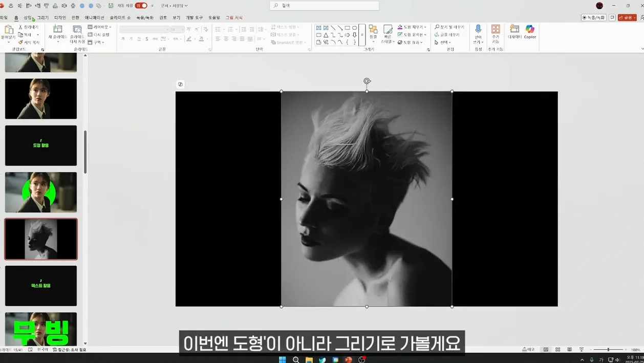644x363 pixels.
Task: Click the taskbar Search icon
Action: click(296, 359)
